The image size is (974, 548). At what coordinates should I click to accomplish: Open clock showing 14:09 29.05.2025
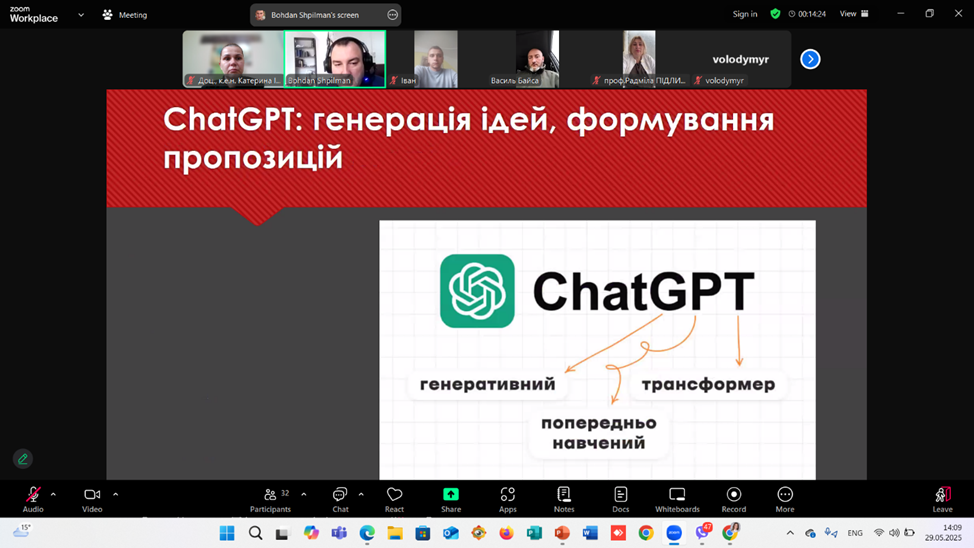(943, 533)
